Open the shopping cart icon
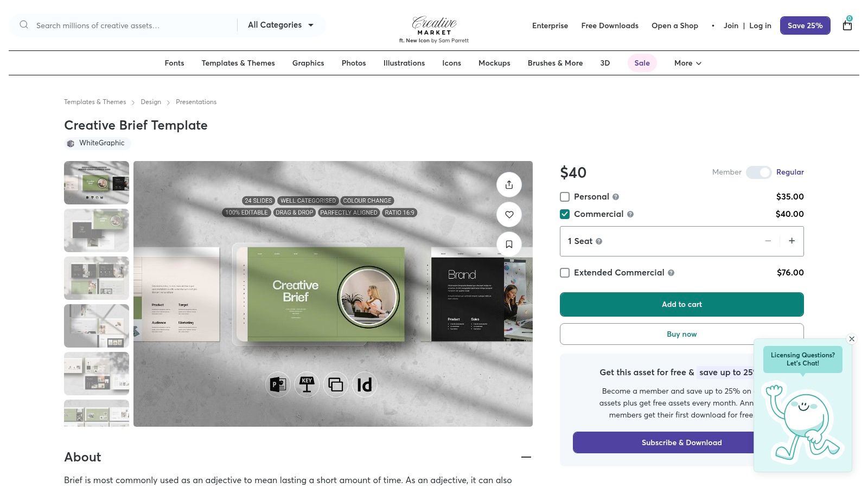868x488 pixels. tap(847, 25)
